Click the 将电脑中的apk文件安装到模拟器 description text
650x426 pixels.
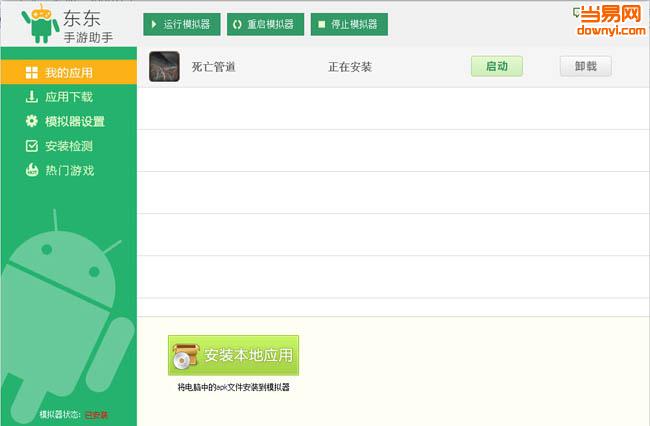coord(233,387)
